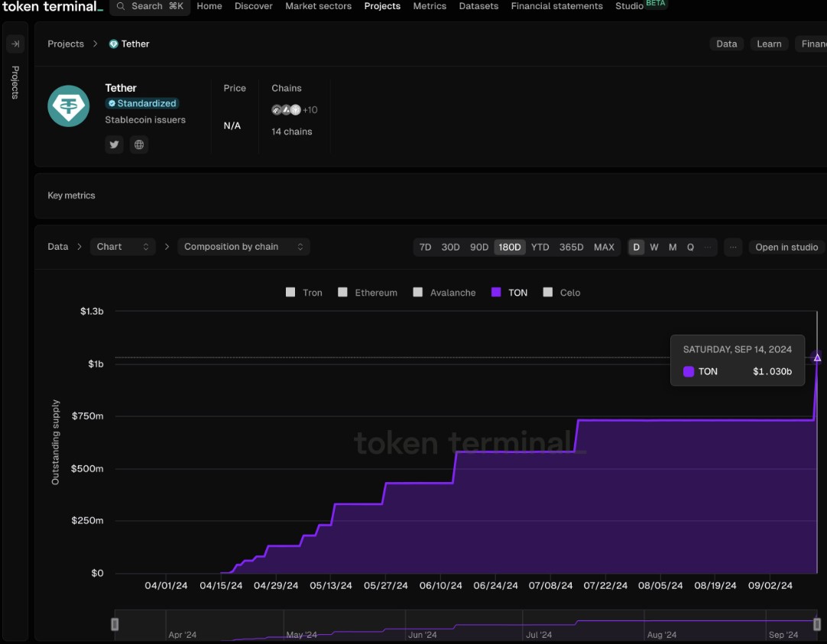Image resolution: width=827 pixels, height=644 pixels.
Task: Toggle the Celo legend checkbox
Action: (x=547, y=292)
